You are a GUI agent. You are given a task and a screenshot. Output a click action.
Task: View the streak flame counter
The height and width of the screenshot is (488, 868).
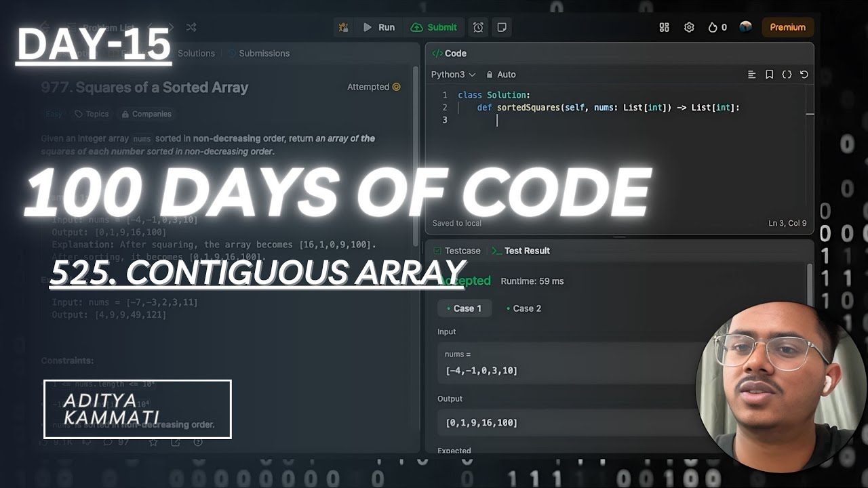pos(717,27)
